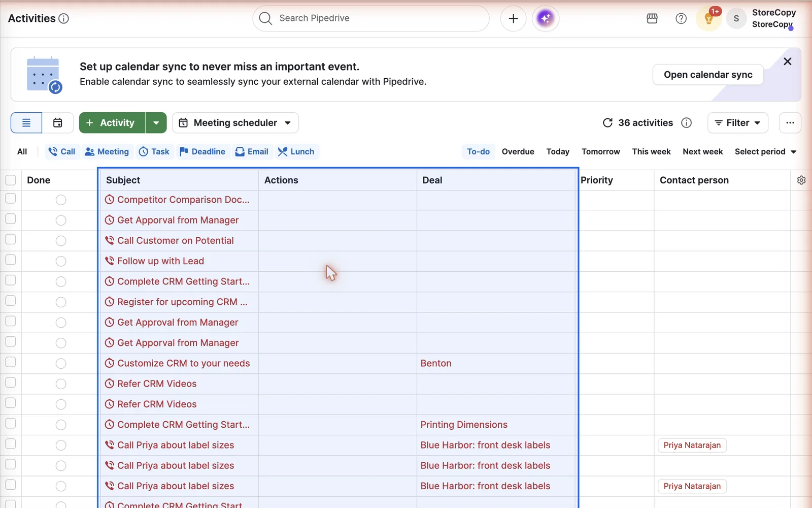Filter by Task activity type
The height and width of the screenshot is (508, 812).
(x=154, y=151)
